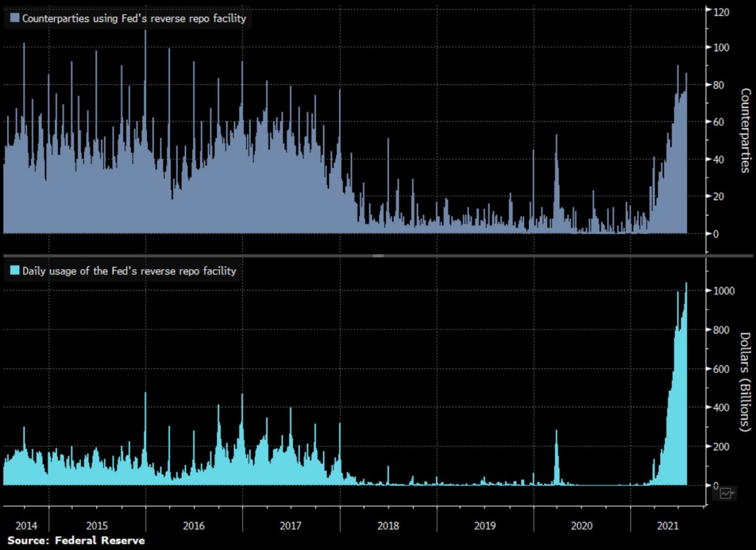The height and width of the screenshot is (550, 756).
Task: Open the chart type icon menu
Action: coord(726,493)
